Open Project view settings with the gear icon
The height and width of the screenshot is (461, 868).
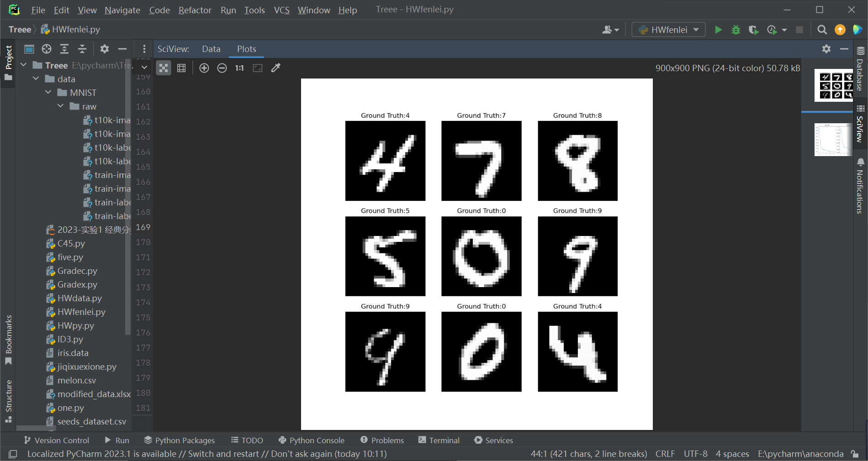pos(105,49)
